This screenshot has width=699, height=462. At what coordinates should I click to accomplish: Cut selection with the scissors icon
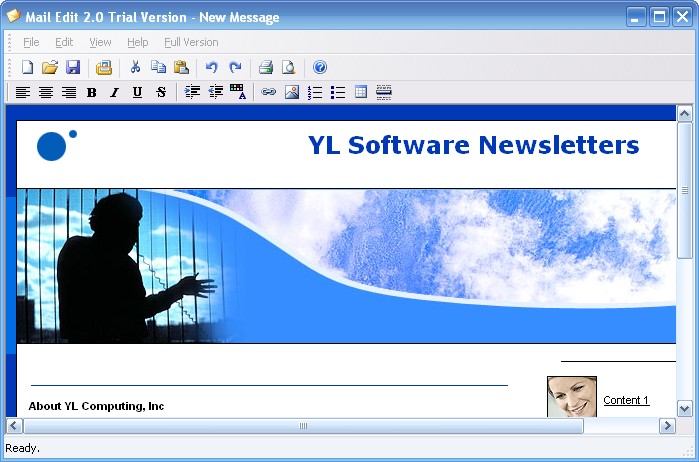(135, 67)
